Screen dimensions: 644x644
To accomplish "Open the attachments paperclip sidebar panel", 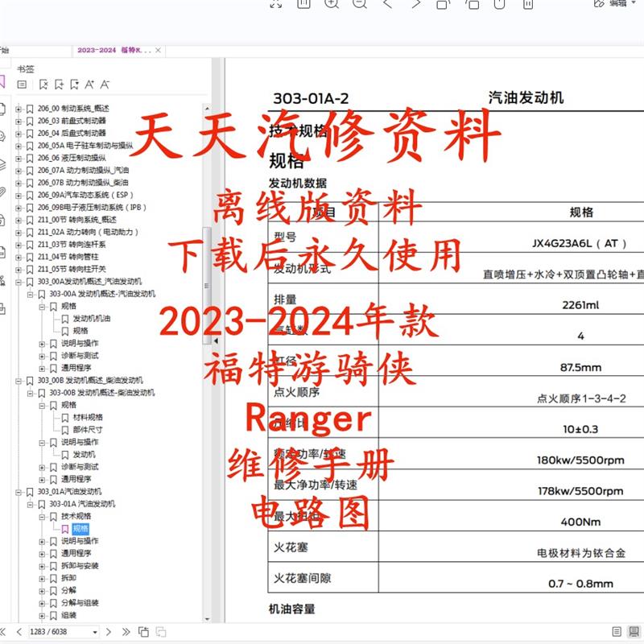I will (x=2, y=192).
